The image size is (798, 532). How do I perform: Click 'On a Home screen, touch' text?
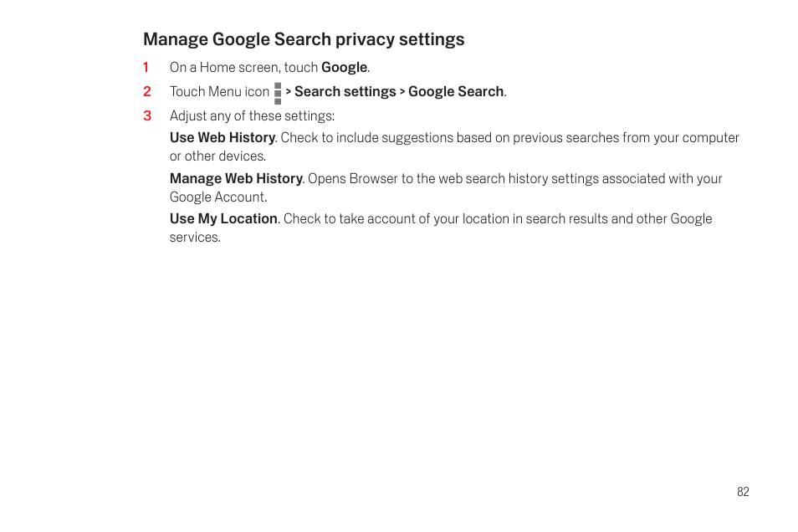click(x=243, y=68)
